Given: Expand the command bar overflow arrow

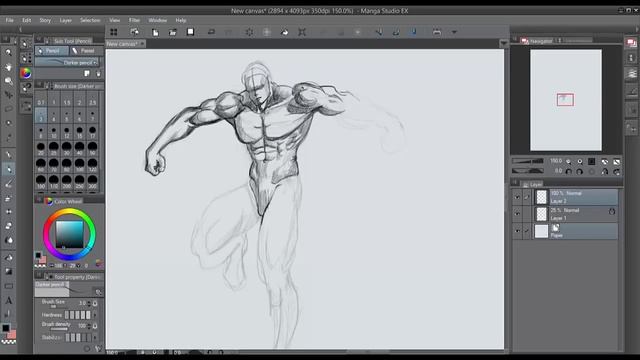Looking at the screenshot, I should click(454, 32).
